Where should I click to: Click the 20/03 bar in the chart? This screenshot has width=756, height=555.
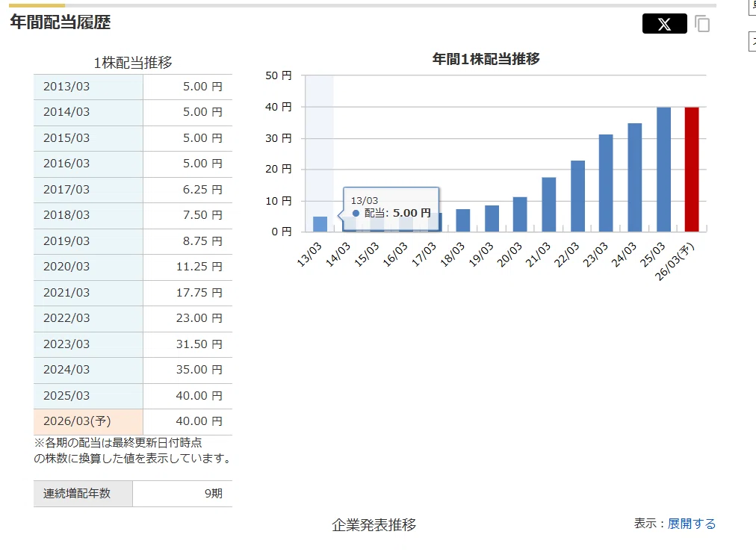pos(520,214)
